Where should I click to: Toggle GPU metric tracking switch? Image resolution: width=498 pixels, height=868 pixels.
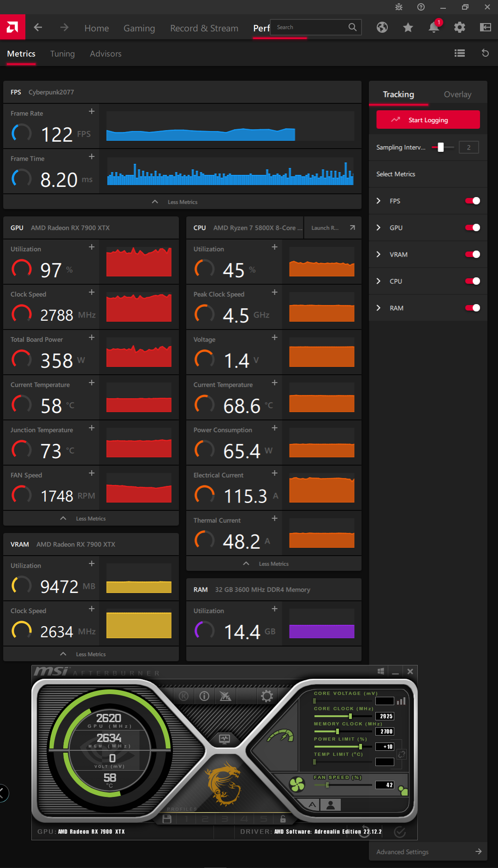point(473,227)
